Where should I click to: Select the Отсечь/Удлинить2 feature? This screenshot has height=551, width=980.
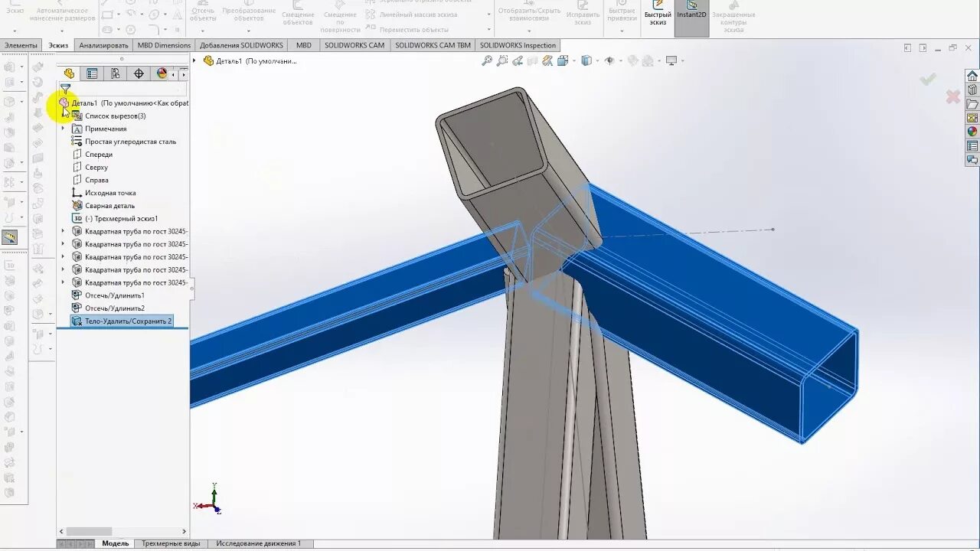[x=114, y=308]
